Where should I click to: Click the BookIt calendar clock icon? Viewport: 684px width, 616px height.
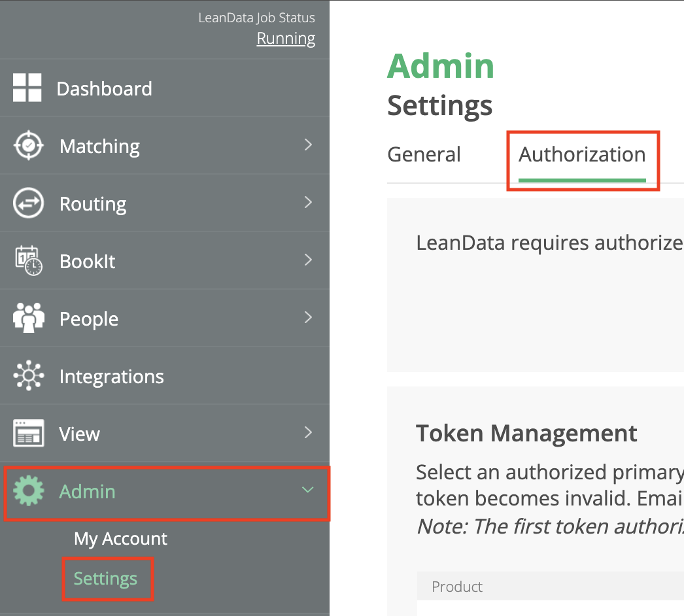coord(29,260)
